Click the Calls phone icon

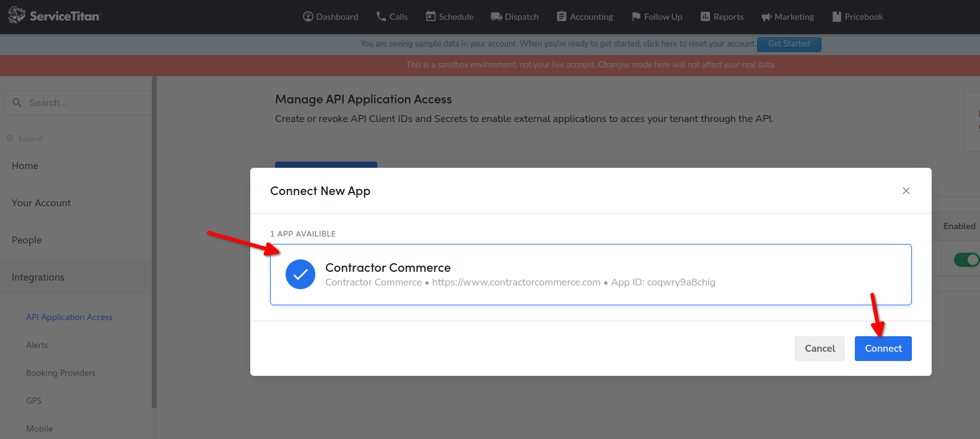[x=381, y=17]
